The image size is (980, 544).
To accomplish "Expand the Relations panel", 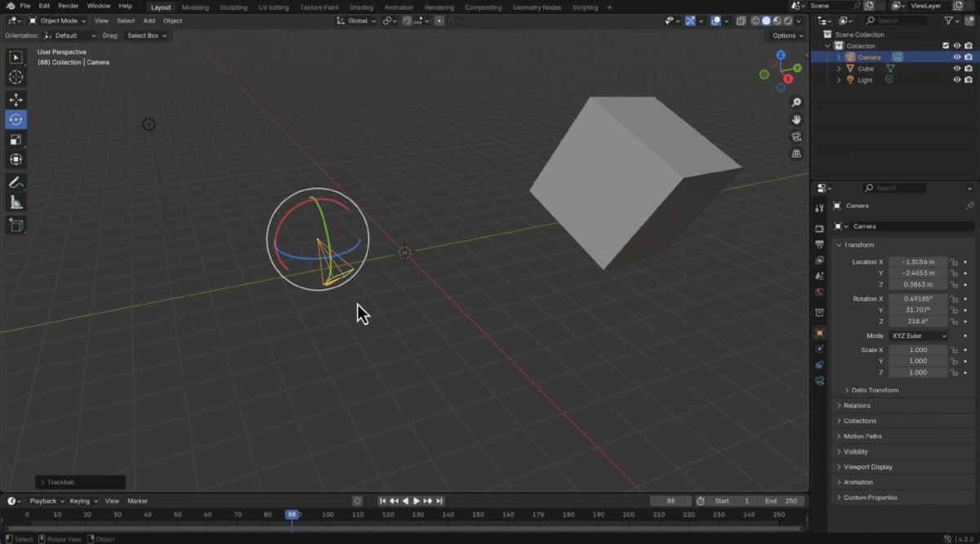I will click(x=839, y=406).
